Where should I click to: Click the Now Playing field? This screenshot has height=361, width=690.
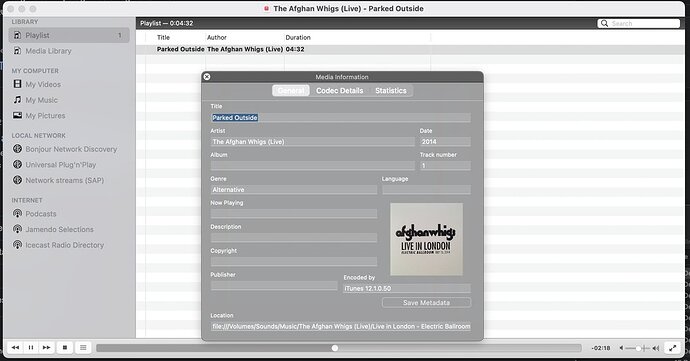[x=294, y=214]
